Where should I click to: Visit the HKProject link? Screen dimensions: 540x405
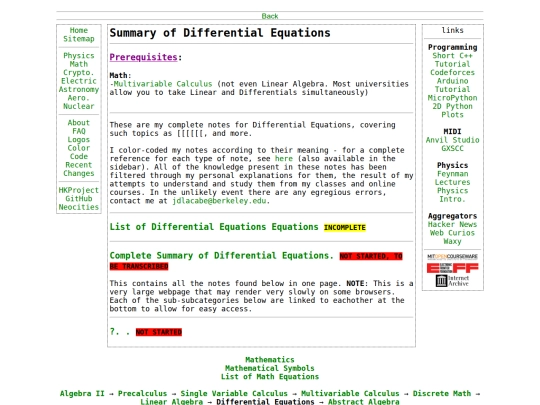click(x=79, y=190)
